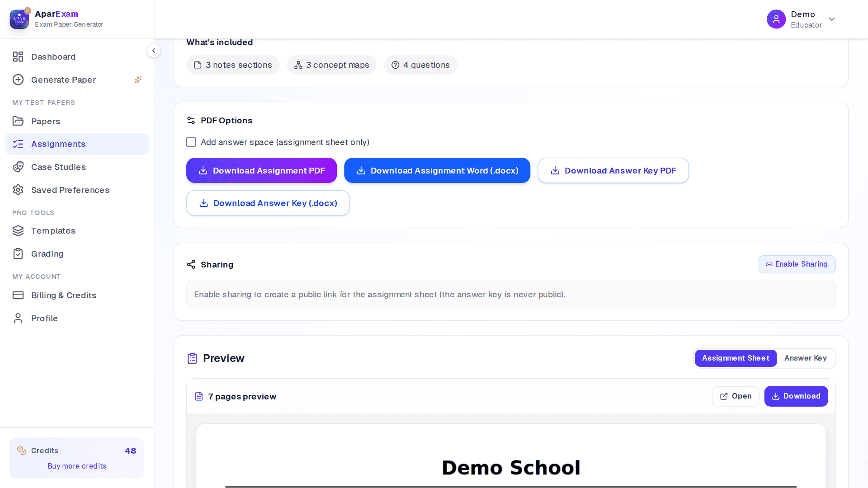Download Answer Key (.docx)
The height and width of the screenshot is (488, 868).
(x=268, y=203)
